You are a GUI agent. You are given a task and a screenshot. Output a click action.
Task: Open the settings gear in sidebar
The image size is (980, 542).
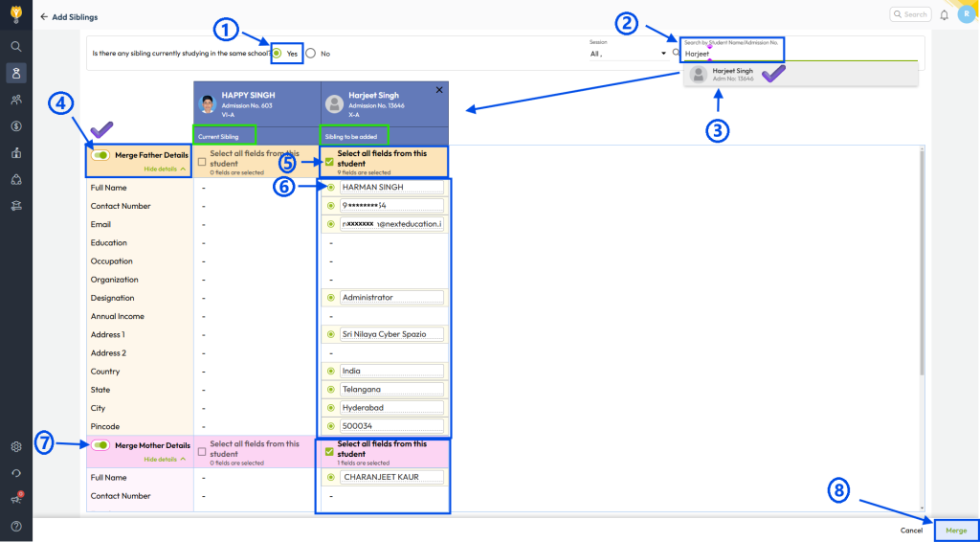click(16, 447)
